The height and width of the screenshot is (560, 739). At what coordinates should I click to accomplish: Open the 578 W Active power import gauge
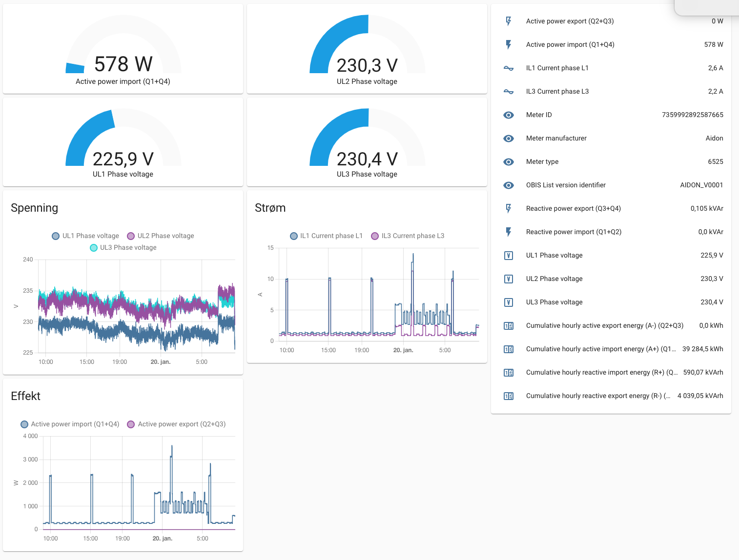point(123,49)
